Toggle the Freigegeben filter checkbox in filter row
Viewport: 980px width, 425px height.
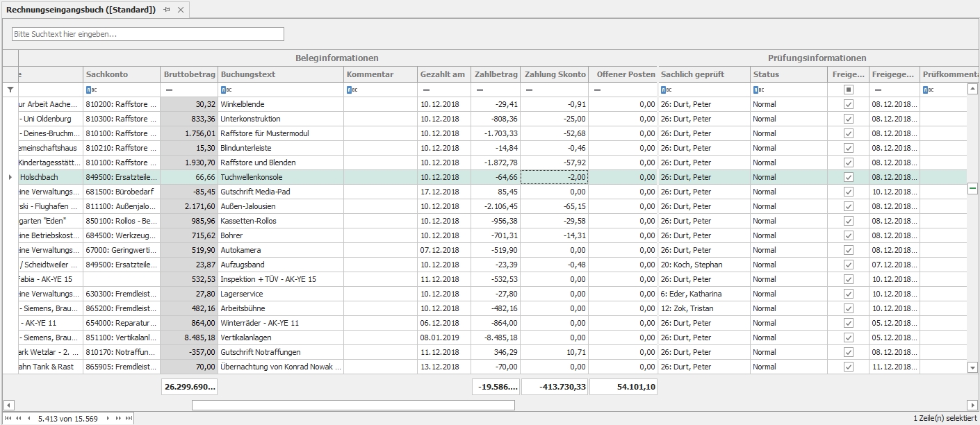point(848,90)
